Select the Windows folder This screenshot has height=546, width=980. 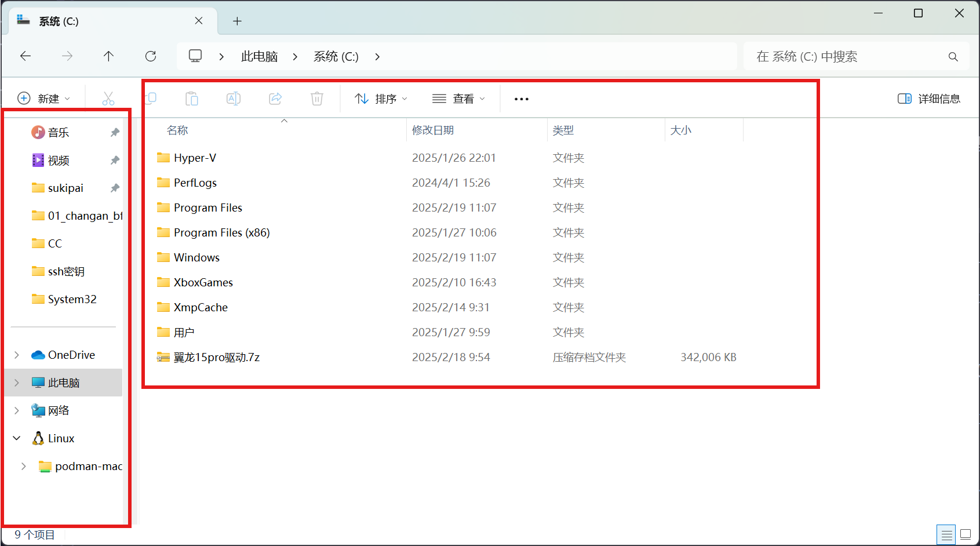coord(188,257)
